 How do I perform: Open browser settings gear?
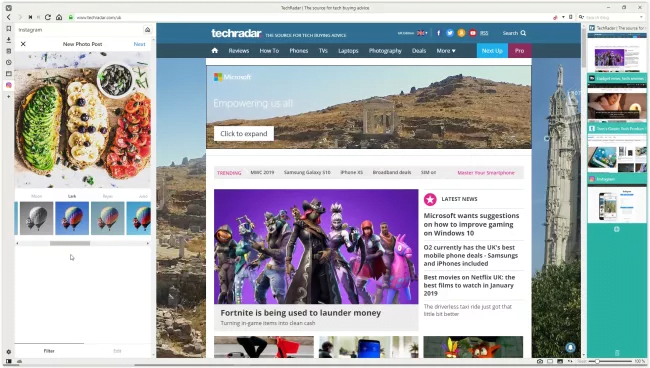point(9,351)
